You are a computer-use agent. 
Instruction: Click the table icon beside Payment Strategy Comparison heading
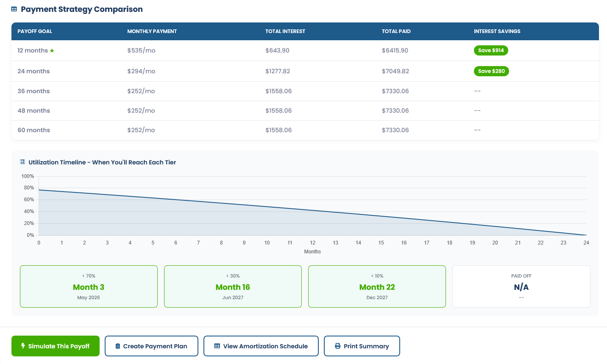click(15, 9)
